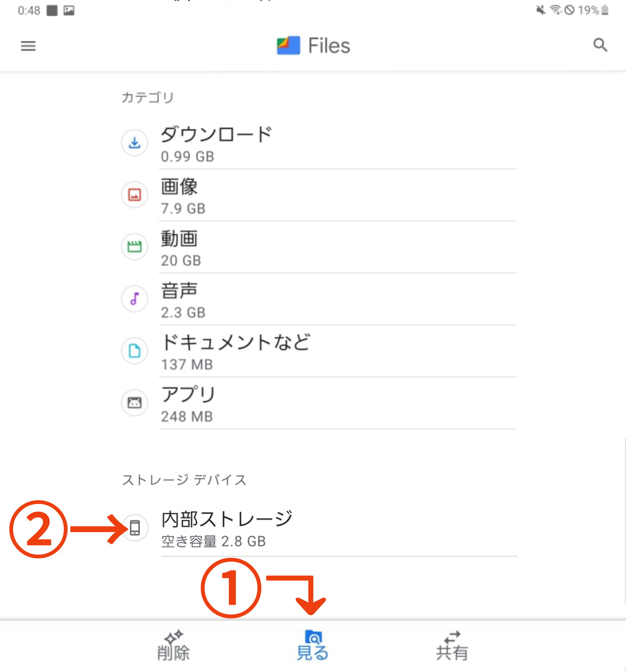Tap the search magnifier icon
The width and height of the screenshot is (626, 672).
[x=600, y=45]
